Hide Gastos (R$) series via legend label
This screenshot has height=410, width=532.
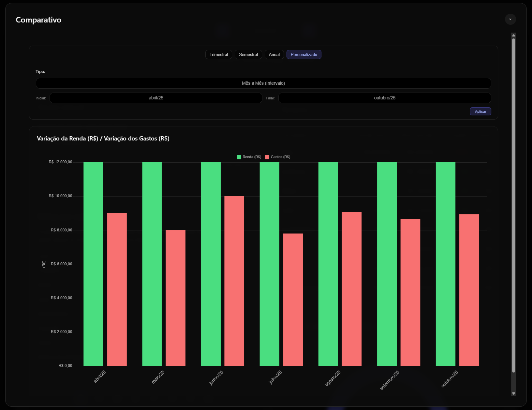point(280,157)
